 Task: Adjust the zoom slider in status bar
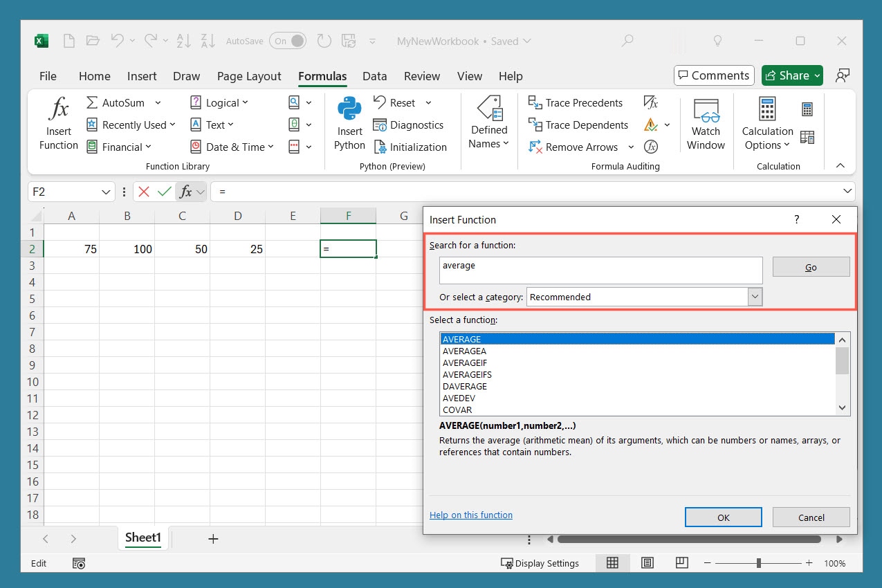point(759,563)
